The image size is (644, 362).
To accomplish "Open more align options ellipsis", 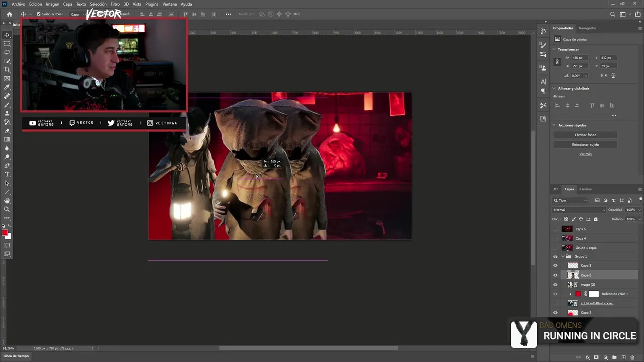I will (x=614, y=116).
